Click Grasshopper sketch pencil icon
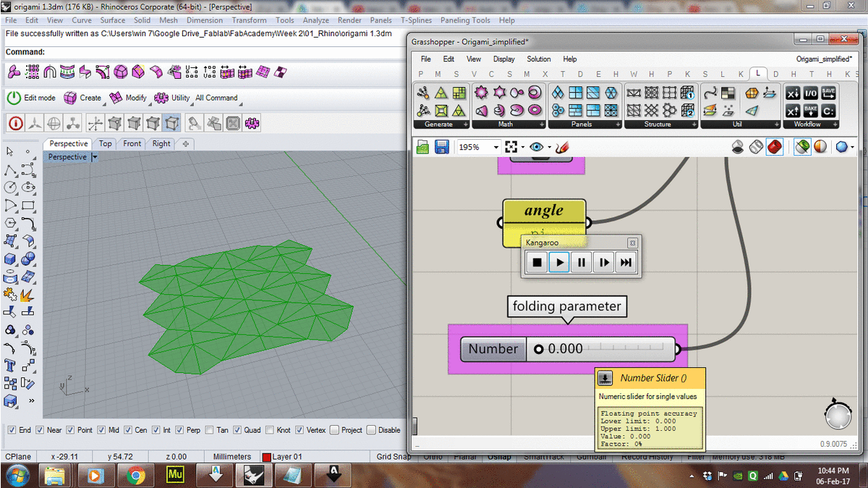This screenshot has height=488, width=868. pos(563,147)
